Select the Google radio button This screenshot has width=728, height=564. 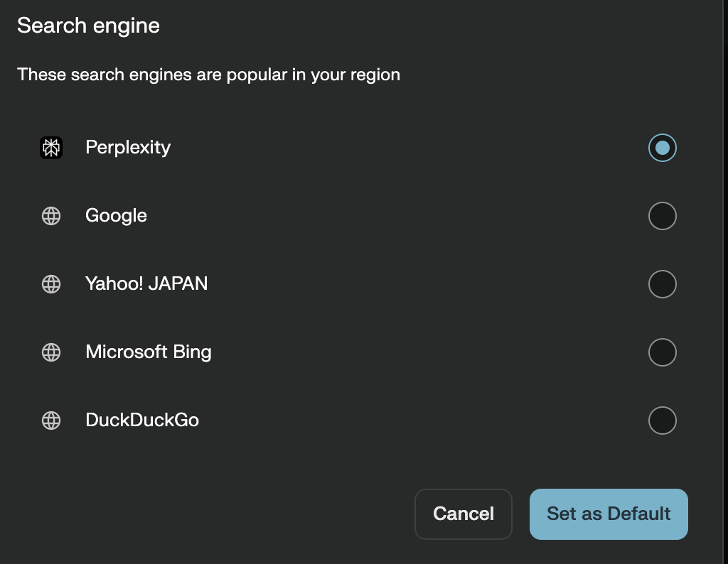click(x=662, y=216)
